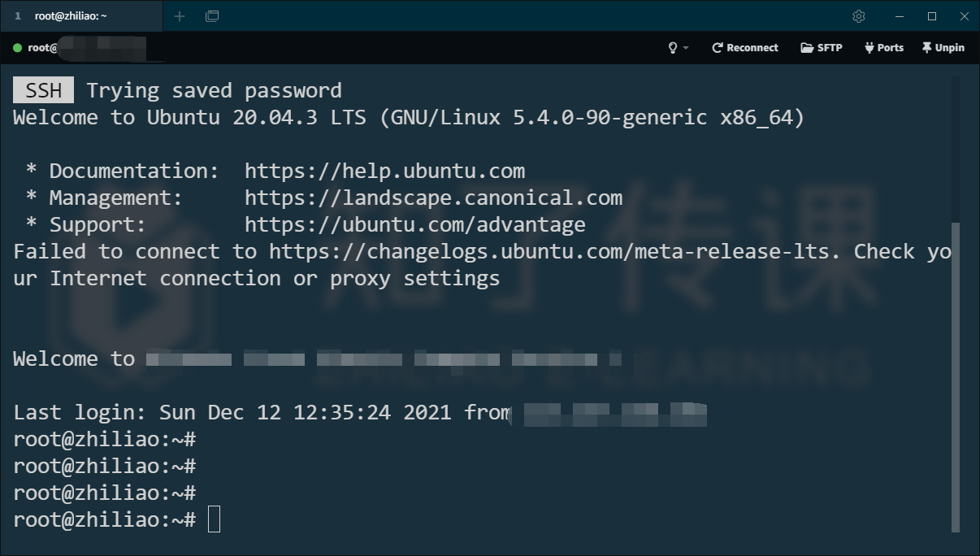Click the SSH badge label
This screenshot has height=556, width=980.
pyautogui.click(x=43, y=90)
